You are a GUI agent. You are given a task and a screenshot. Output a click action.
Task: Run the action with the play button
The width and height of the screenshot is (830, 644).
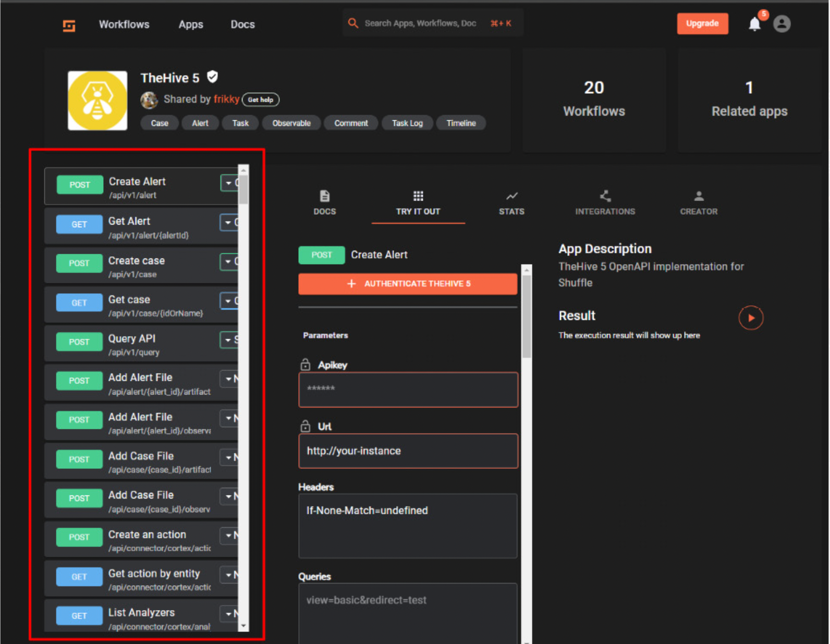[750, 318]
